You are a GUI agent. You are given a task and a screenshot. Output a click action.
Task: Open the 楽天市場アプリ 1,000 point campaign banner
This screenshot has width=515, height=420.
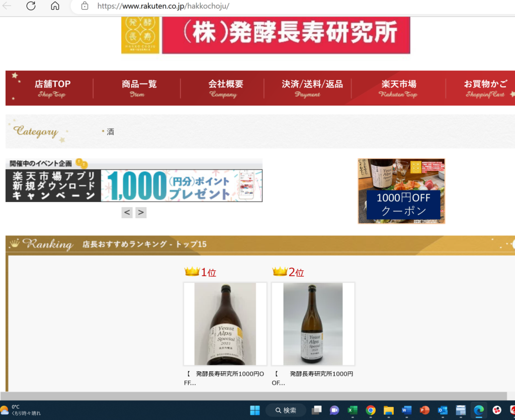coord(134,185)
